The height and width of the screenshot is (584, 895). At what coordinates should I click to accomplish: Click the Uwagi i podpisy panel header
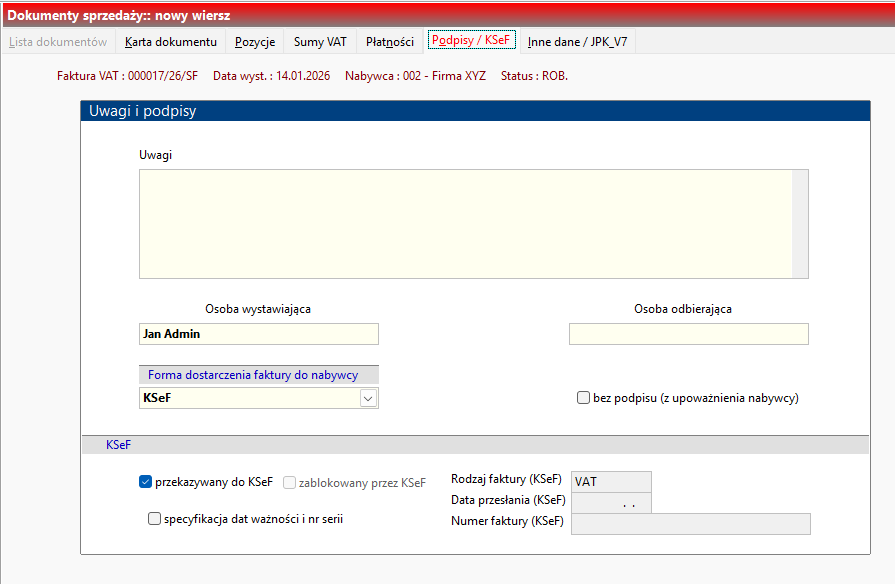click(x=479, y=111)
